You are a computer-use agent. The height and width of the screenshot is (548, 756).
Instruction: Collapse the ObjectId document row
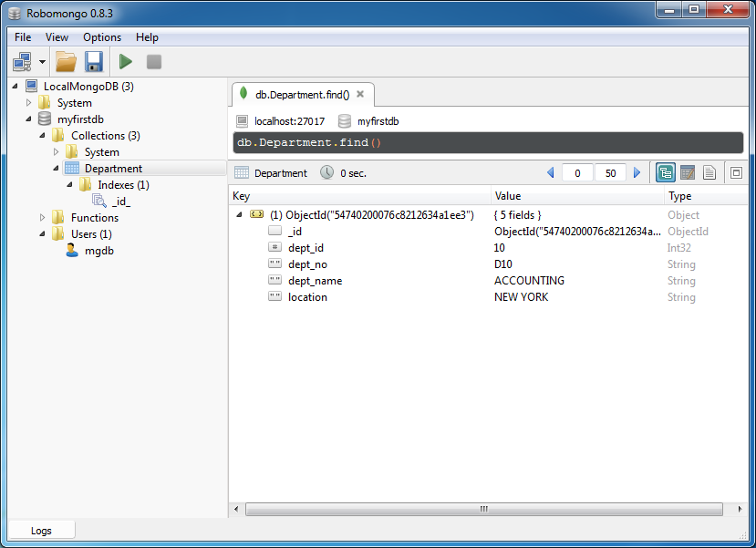(239, 214)
